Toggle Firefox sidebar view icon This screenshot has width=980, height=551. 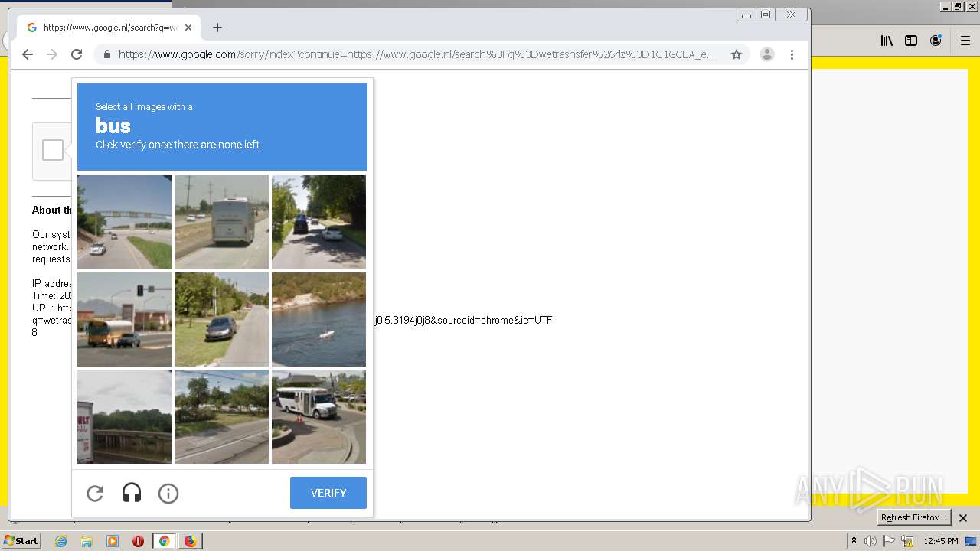coord(911,41)
